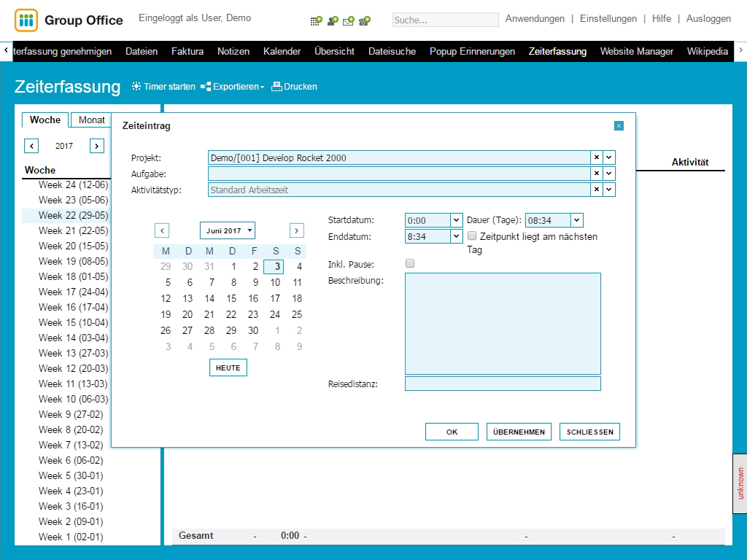This screenshot has width=747, height=560.
Task: Click the add contact icon
Action: point(333,20)
